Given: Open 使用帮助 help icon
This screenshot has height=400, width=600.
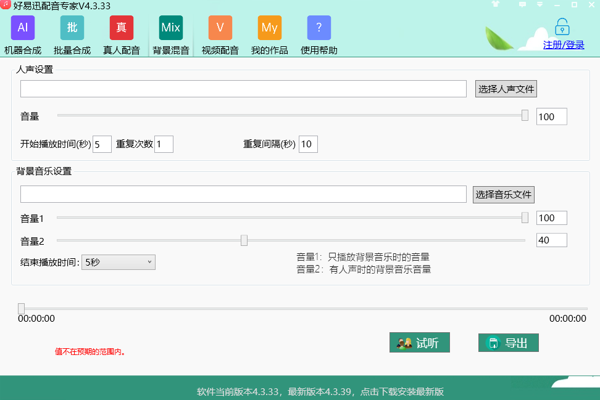Looking at the screenshot, I should 319,28.
